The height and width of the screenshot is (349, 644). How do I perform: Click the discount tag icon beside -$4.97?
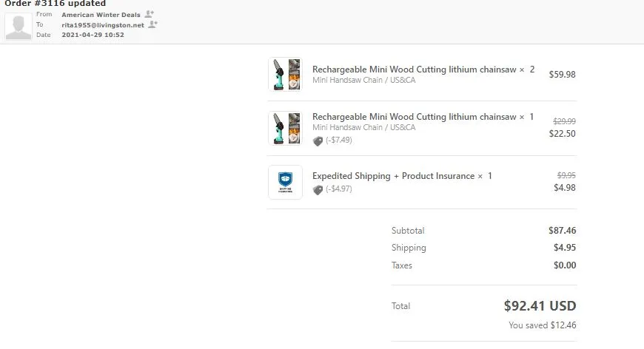(318, 190)
